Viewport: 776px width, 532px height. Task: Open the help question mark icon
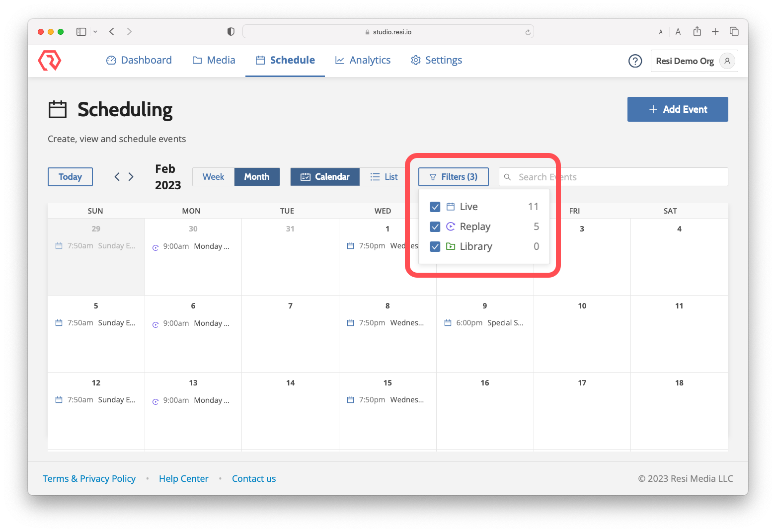click(635, 61)
